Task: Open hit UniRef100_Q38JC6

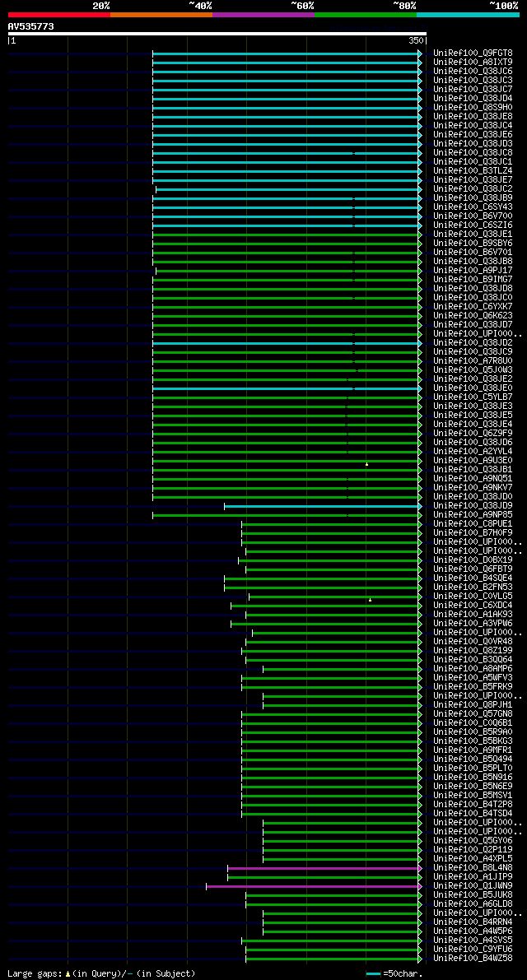Action: (x=473, y=72)
